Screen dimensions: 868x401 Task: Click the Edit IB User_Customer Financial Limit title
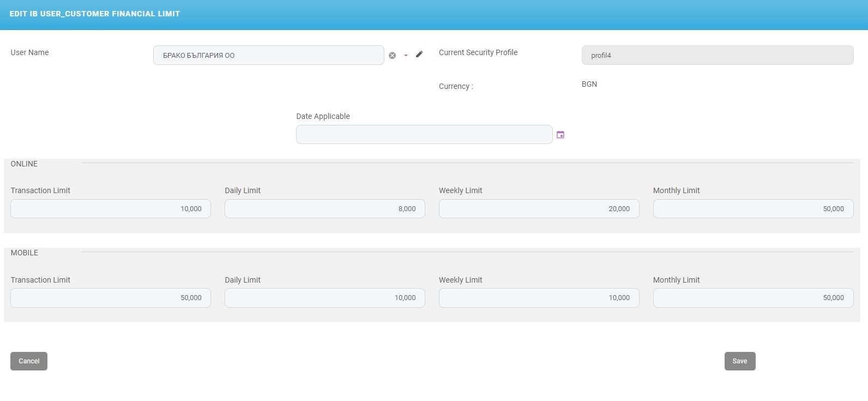(95, 14)
